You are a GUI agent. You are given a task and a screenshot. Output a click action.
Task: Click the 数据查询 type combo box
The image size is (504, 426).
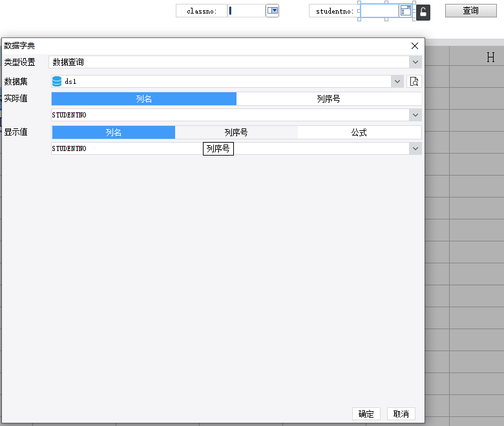click(x=235, y=62)
